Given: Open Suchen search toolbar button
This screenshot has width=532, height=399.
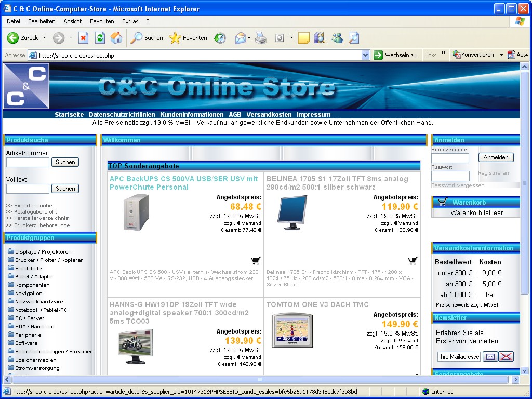Looking at the screenshot, I should coord(147,38).
